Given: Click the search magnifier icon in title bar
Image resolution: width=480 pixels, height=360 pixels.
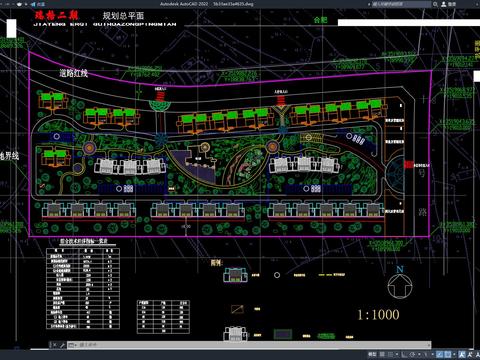Looking at the screenshot, I should click(x=435, y=4).
